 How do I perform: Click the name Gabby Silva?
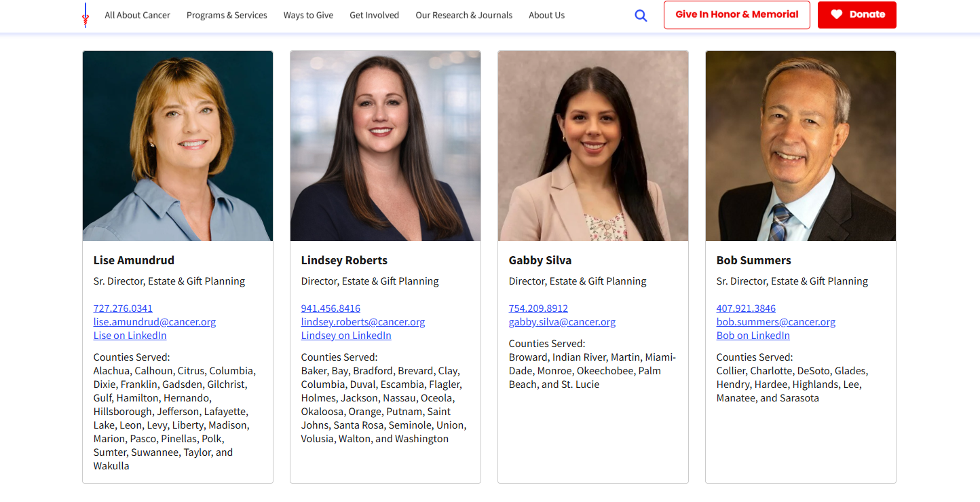(x=540, y=260)
